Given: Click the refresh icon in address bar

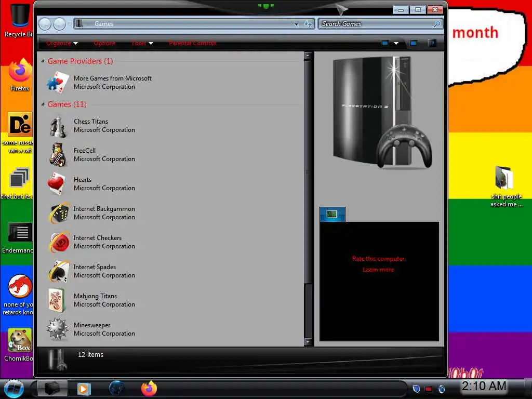Looking at the screenshot, I should (308, 24).
